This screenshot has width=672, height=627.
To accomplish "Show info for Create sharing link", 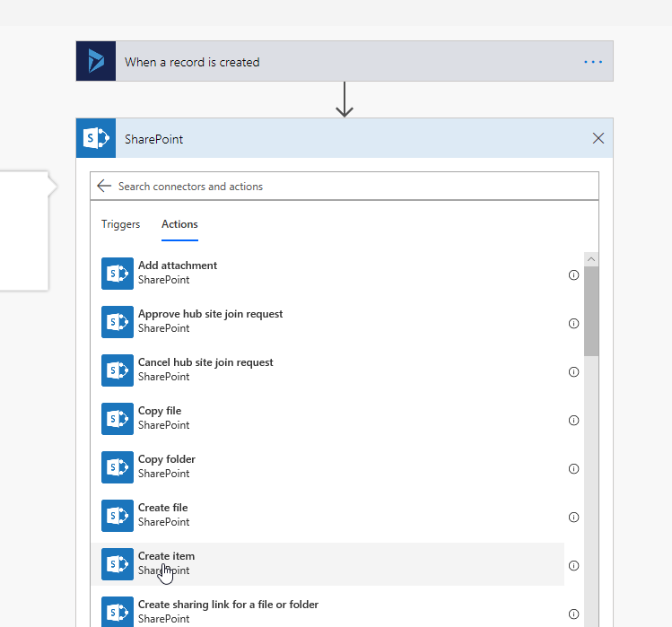I will pos(573,614).
